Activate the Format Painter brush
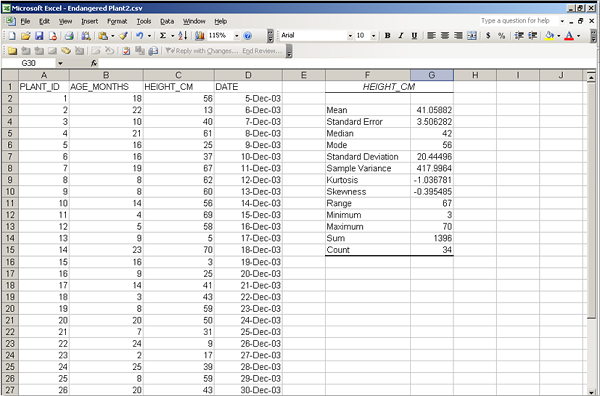 pyautogui.click(x=123, y=36)
